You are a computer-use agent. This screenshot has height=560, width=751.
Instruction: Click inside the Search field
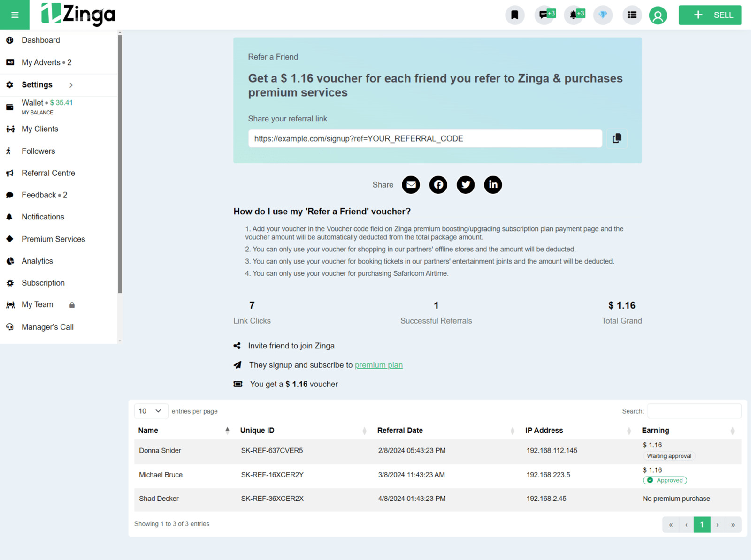tap(695, 411)
